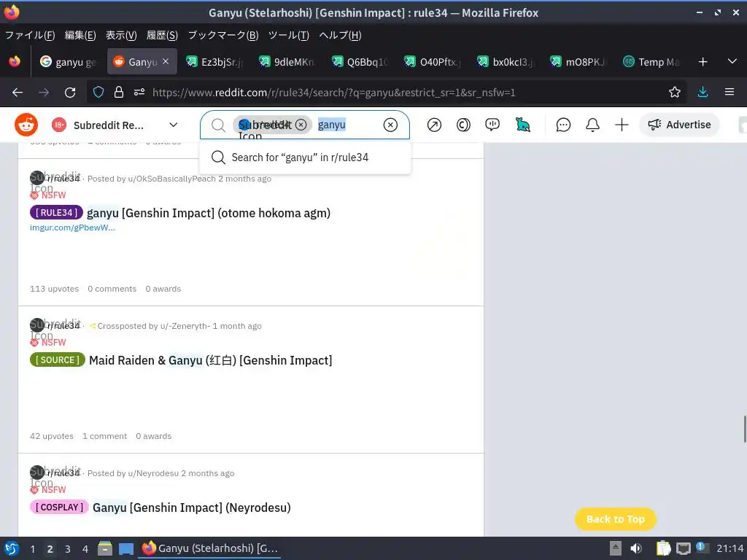Open the 履歴(S) menu
This screenshot has width=747, height=560.
(162, 35)
